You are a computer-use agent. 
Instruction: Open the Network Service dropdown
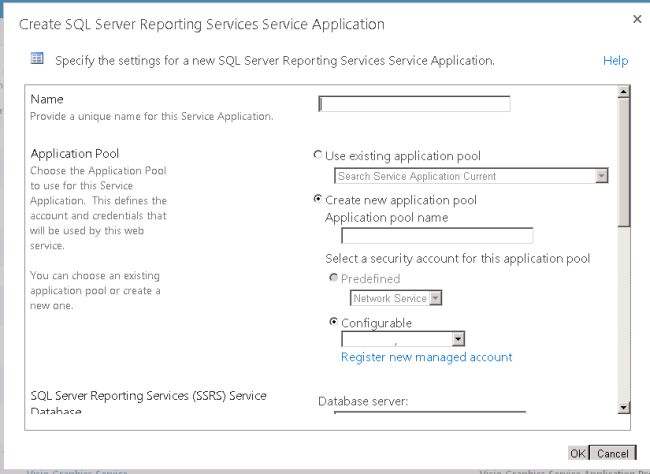pos(436,298)
